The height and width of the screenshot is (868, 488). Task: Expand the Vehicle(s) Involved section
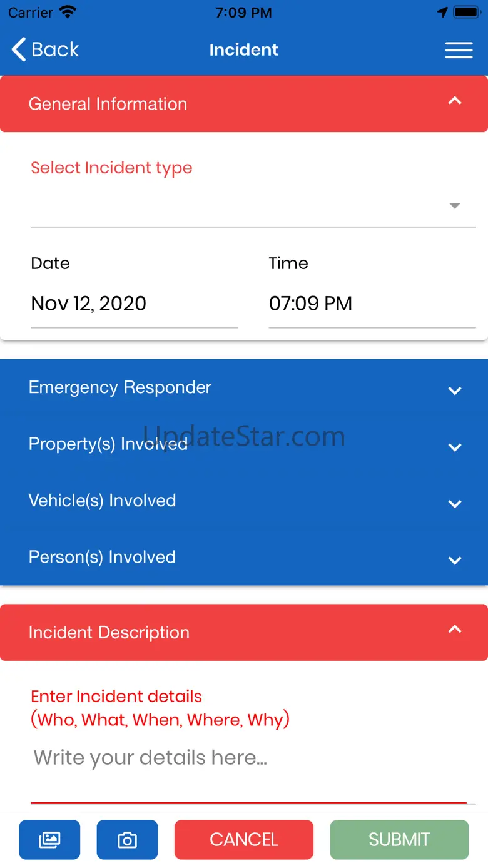point(455,503)
